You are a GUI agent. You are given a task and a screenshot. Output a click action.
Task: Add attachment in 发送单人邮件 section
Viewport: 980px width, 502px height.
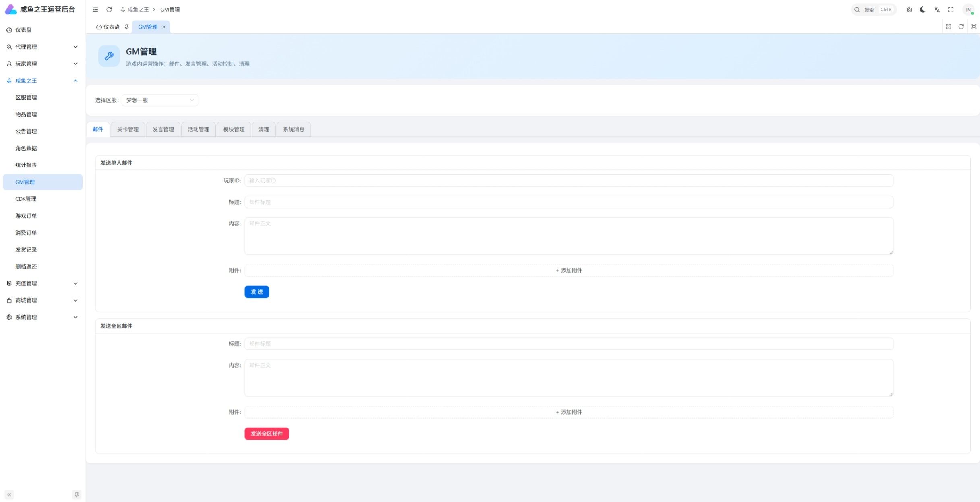coord(569,271)
